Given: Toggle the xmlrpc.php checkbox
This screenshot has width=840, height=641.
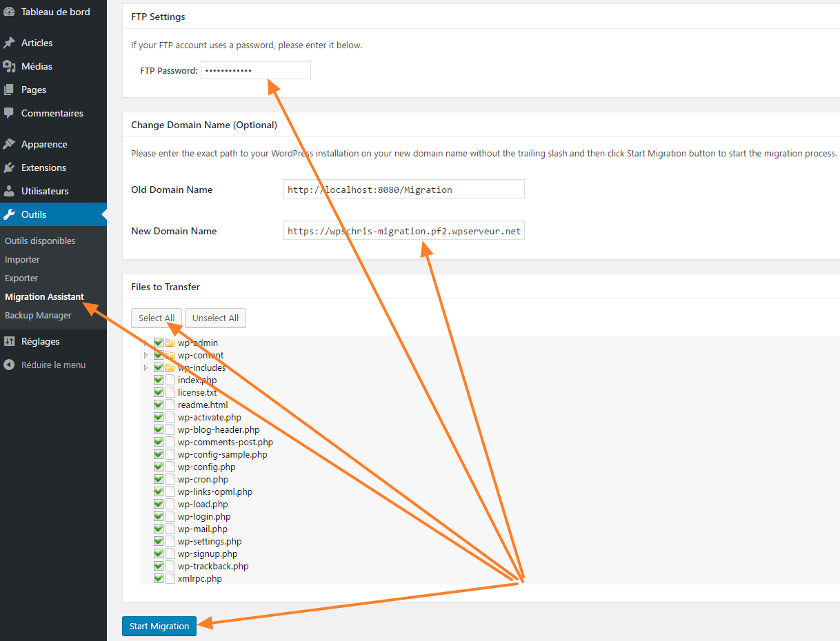Looking at the screenshot, I should click(158, 578).
